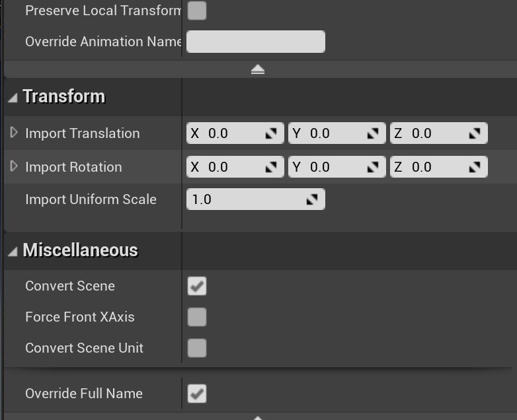Click spin arrow icon on Import Translation Z

tap(475, 133)
